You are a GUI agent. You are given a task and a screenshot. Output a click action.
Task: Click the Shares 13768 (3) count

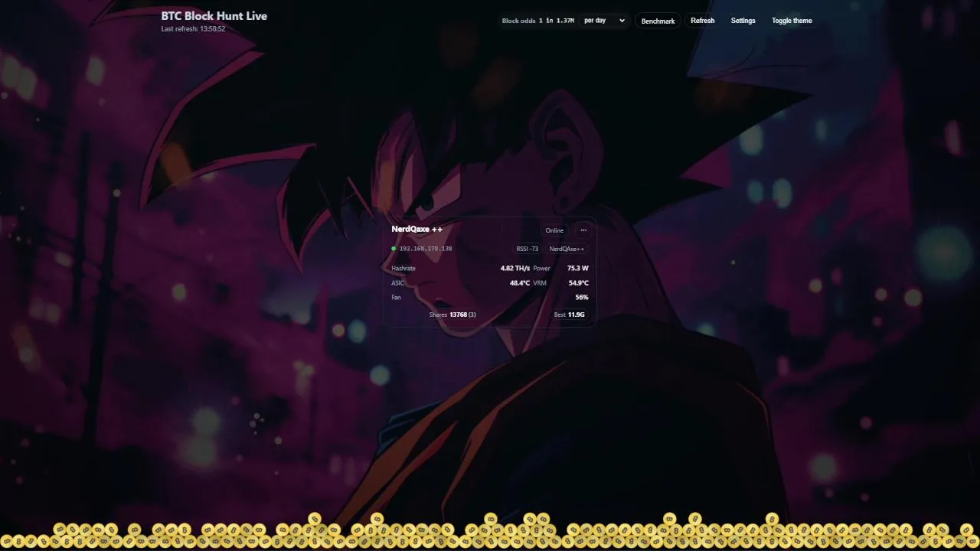pos(452,315)
